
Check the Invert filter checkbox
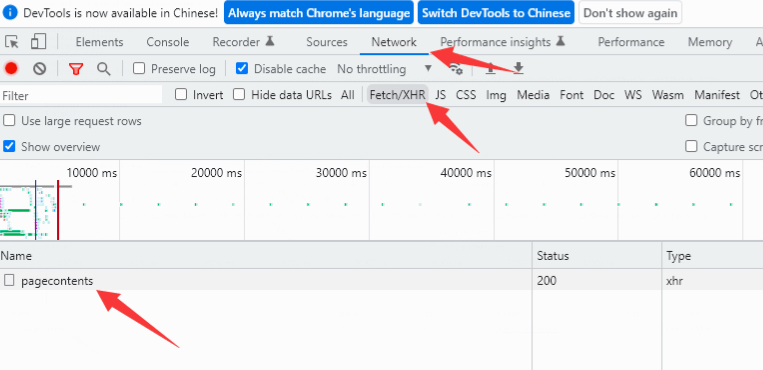pyautogui.click(x=181, y=94)
